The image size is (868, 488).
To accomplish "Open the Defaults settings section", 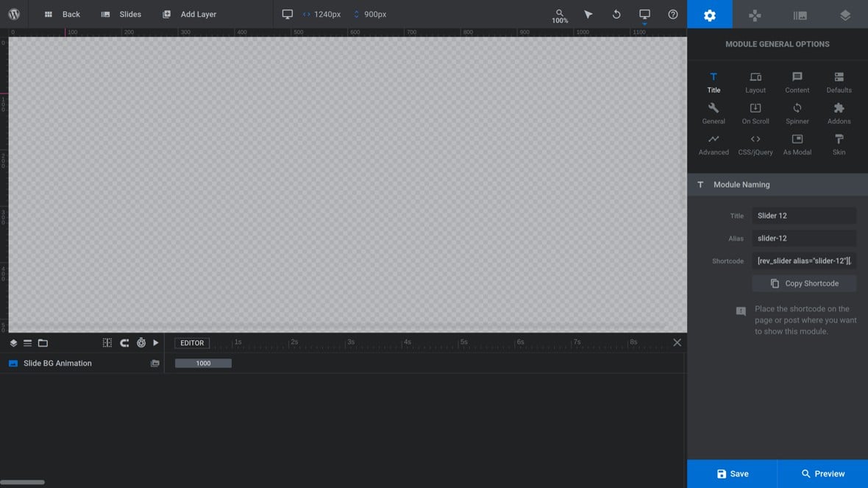I will [839, 82].
